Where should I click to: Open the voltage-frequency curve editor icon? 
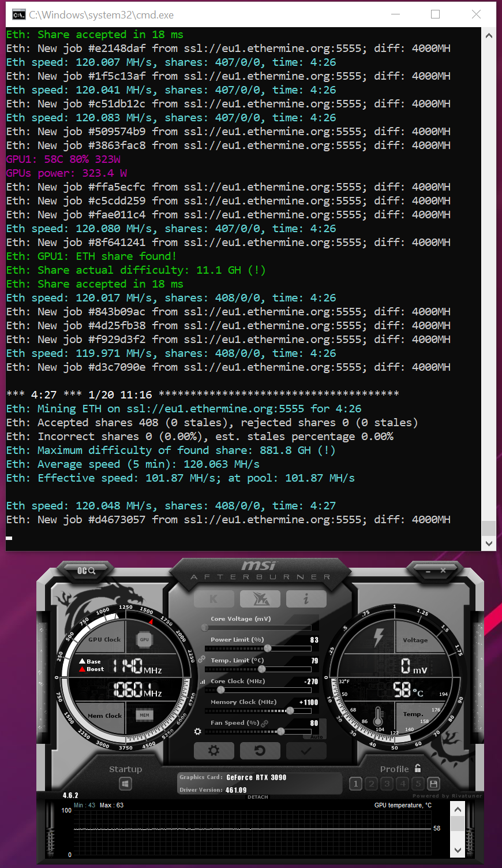[203, 681]
